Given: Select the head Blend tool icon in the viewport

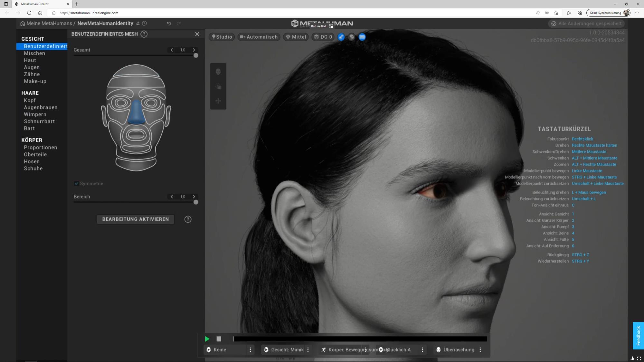Looking at the screenshot, I should 218,72.
